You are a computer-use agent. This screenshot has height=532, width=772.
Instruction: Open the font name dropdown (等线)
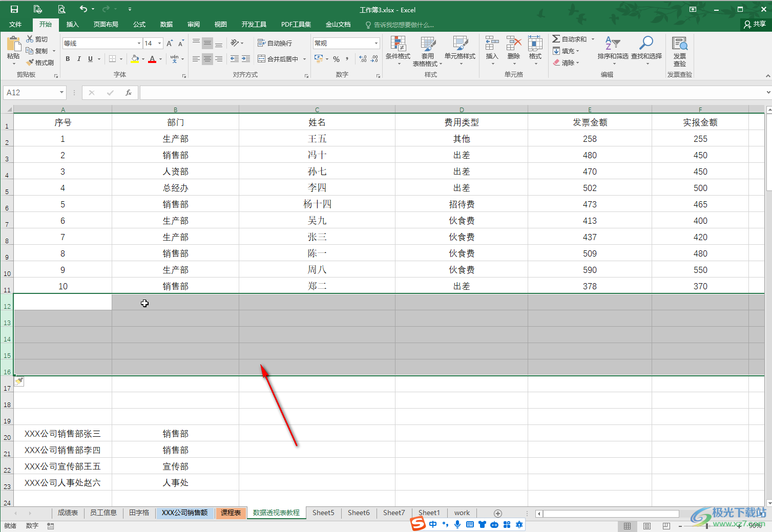pos(139,44)
